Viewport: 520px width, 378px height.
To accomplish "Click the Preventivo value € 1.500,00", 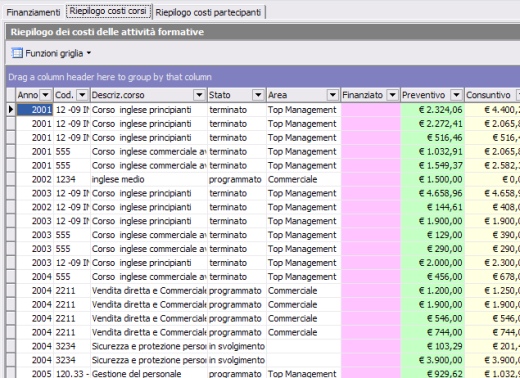I will click(x=433, y=179).
